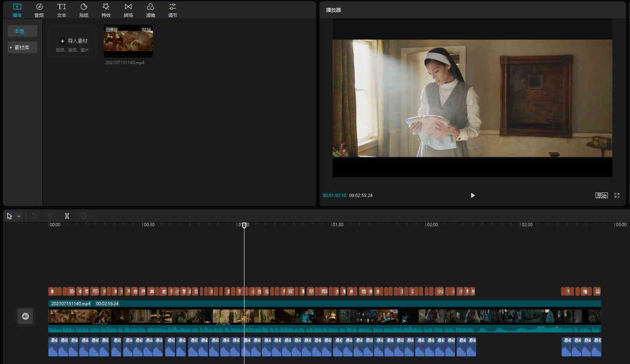The width and height of the screenshot is (630, 364).
Task: Select the subtitle clip starting with 恐
Action: (71, 292)
